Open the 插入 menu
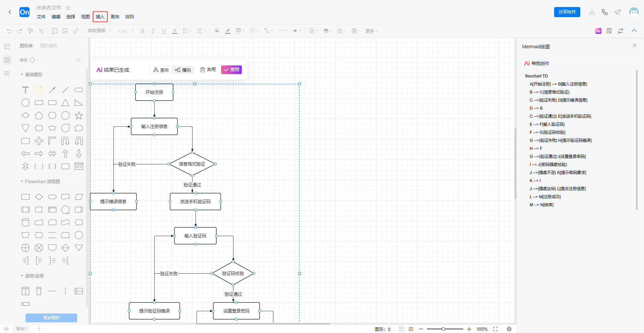The image size is (644, 333). click(x=100, y=17)
